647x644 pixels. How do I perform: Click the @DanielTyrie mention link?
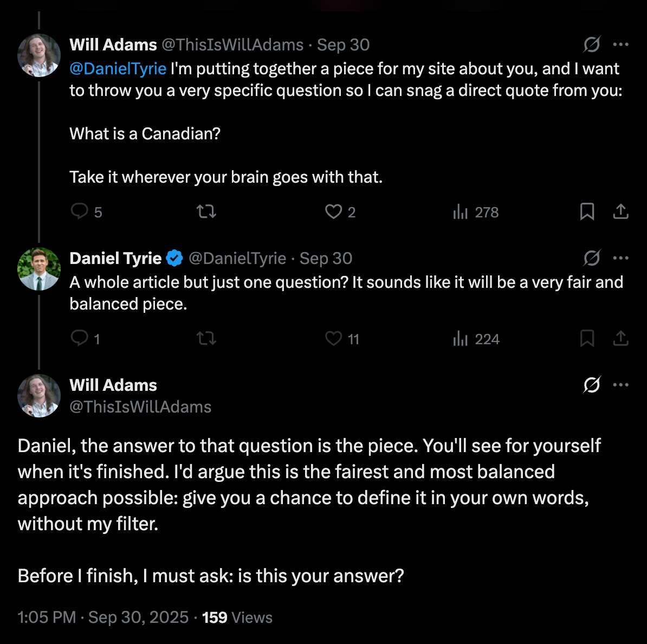point(118,69)
